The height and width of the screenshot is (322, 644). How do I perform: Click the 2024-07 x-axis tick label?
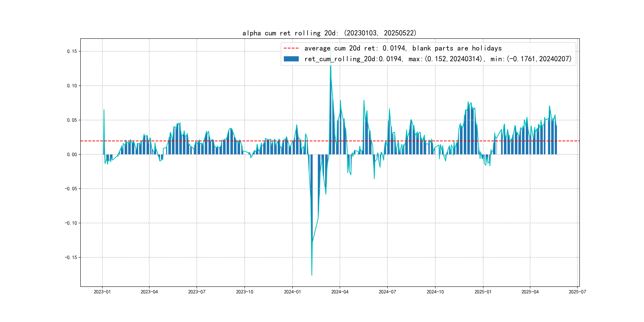[x=387, y=292]
